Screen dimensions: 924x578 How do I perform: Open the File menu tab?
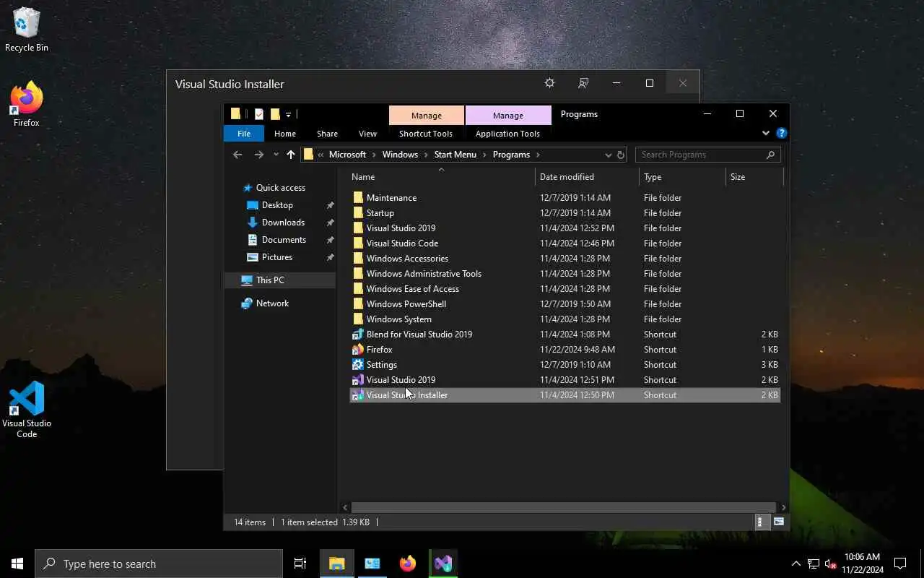pyautogui.click(x=244, y=133)
